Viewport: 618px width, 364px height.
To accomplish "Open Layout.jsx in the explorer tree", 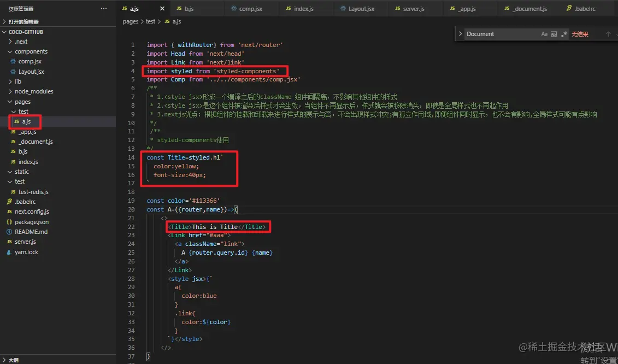I will point(58,72).
